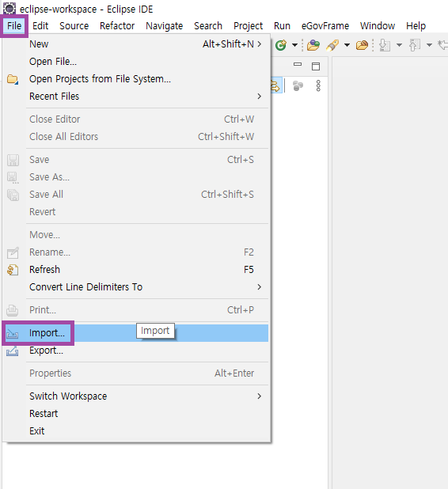
Task: Click the Save As icon in File menu
Action: click(x=13, y=177)
